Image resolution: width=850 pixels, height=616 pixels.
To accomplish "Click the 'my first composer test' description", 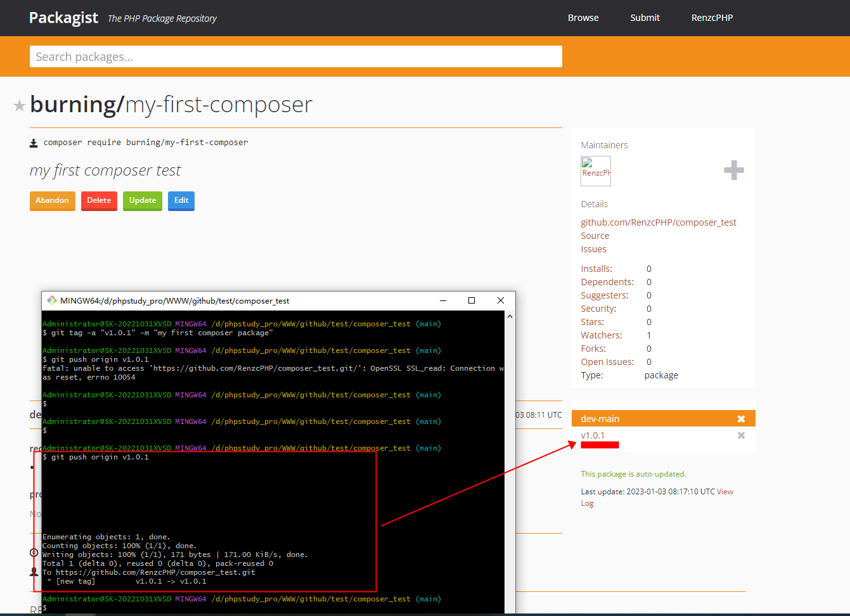I will click(105, 170).
